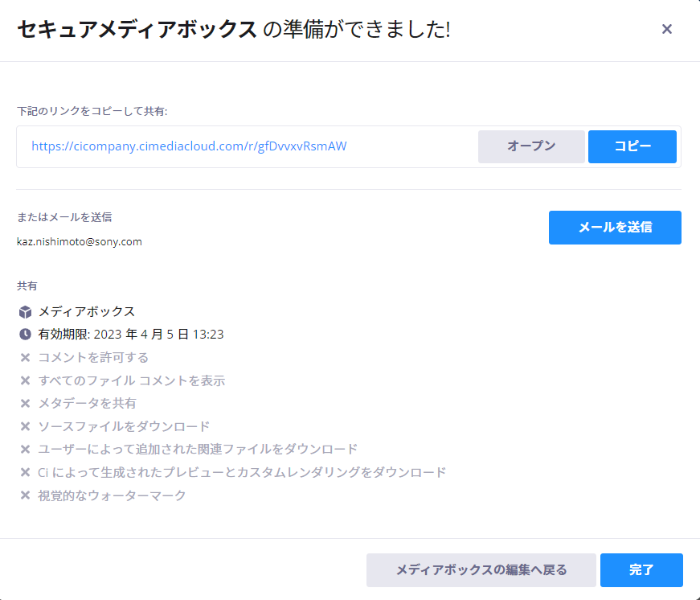Click the 下記のリンクをコピーして共有 label

tap(92, 111)
